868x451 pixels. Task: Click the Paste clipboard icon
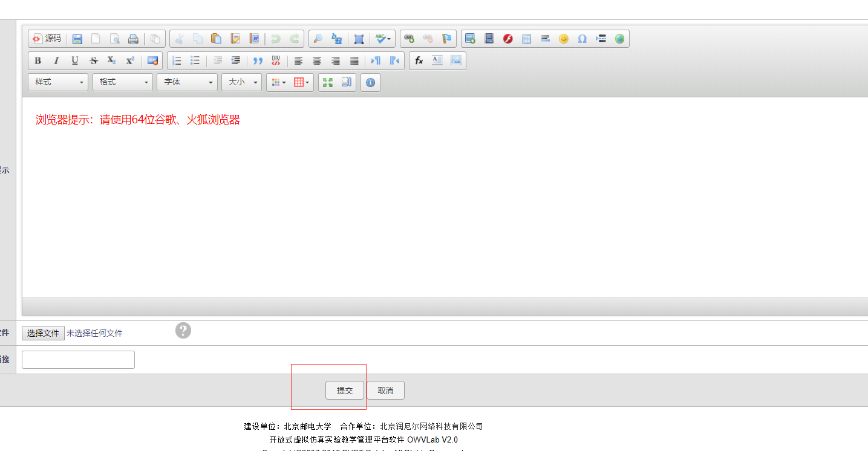(216, 39)
